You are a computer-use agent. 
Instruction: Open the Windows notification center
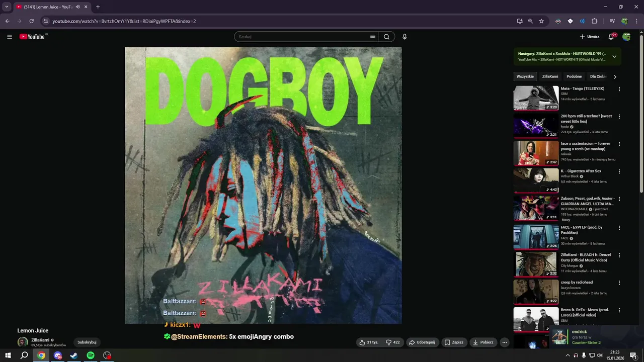coord(633,355)
